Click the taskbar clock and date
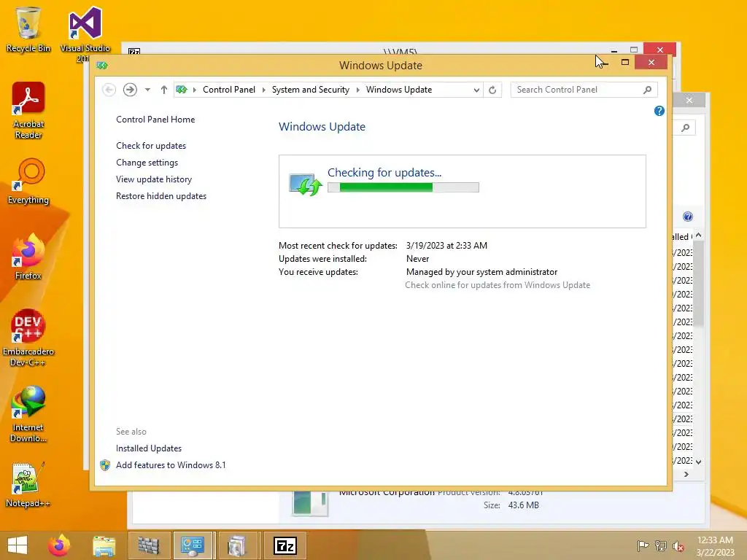This screenshot has height=560, width=747. tap(715, 545)
